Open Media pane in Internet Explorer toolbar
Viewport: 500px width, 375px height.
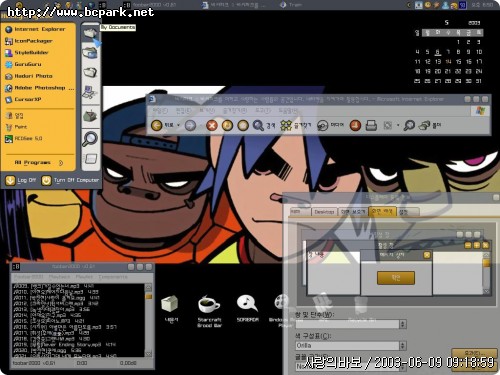click(x=330, y=125)
